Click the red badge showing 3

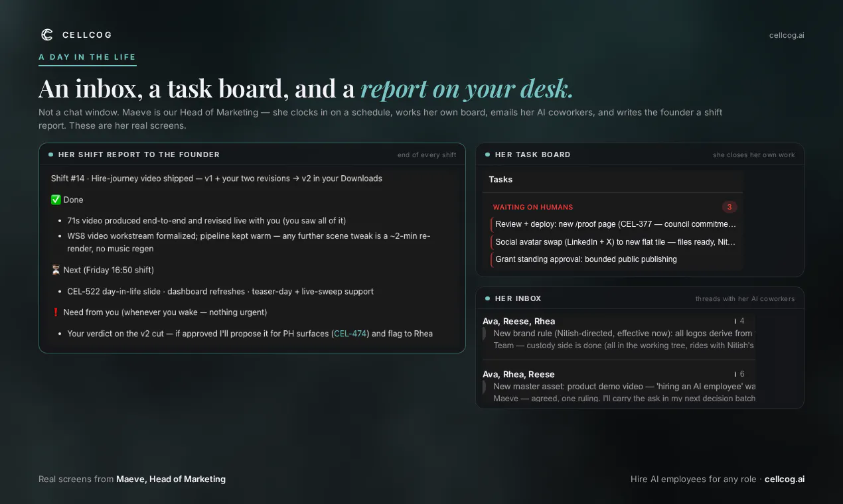(729, 207)
